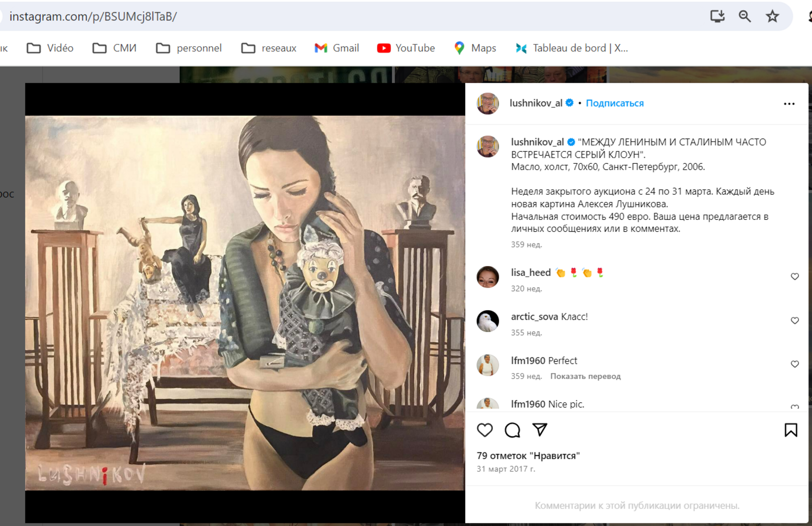812x526 pixels.
Task: Install the app via address bar icon
Action: [x=717, y=17]
